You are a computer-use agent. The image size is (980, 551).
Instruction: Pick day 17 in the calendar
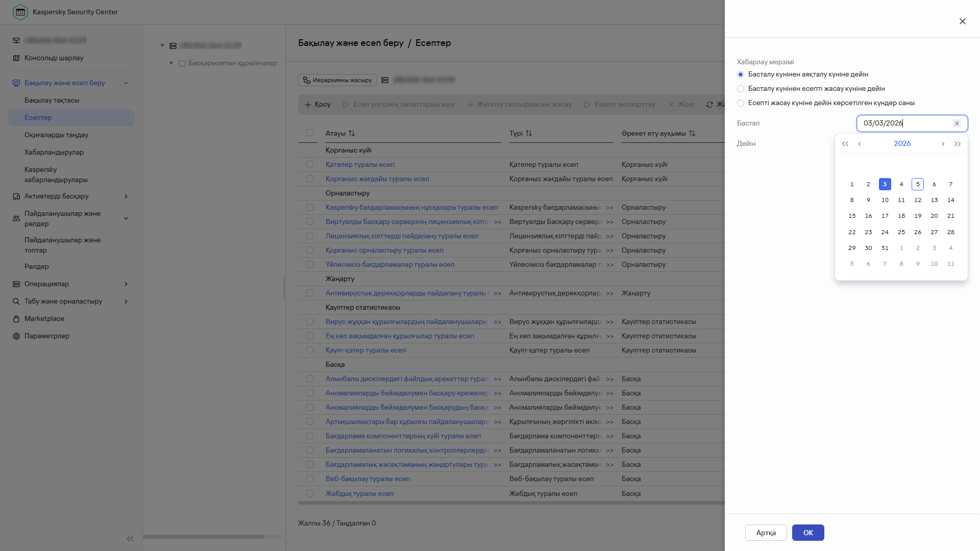(x=885, y=216)
